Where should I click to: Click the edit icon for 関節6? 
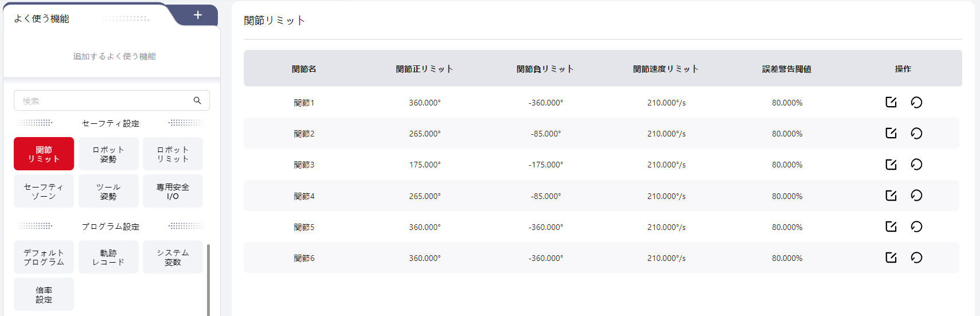pyautogui.click(x=891, y=258)
